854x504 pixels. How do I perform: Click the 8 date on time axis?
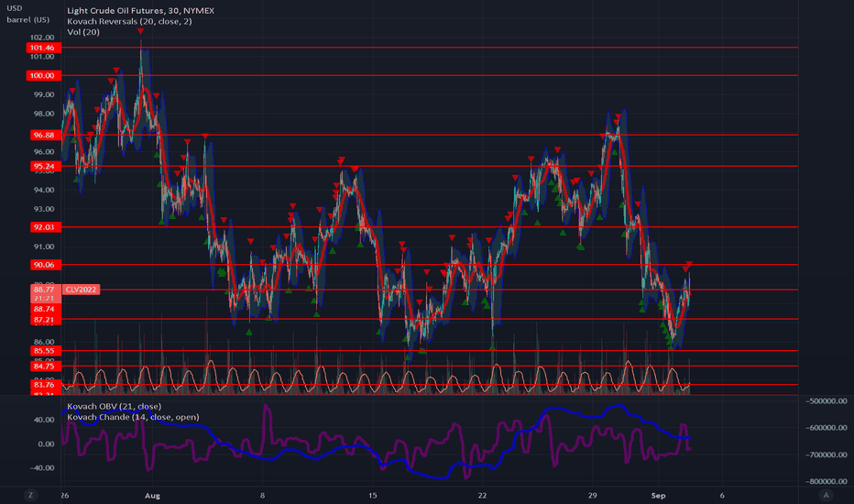[262, 496]
